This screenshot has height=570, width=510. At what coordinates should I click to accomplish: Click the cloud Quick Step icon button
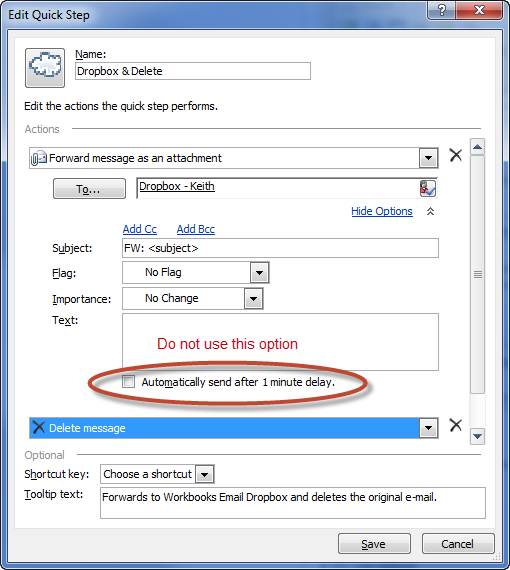[45, 68]
